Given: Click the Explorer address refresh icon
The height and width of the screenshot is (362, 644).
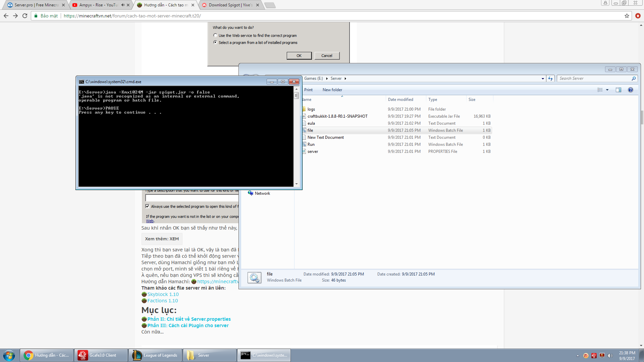Looking at the screenshot, I should pyautogui.click(x=550, y=78).
